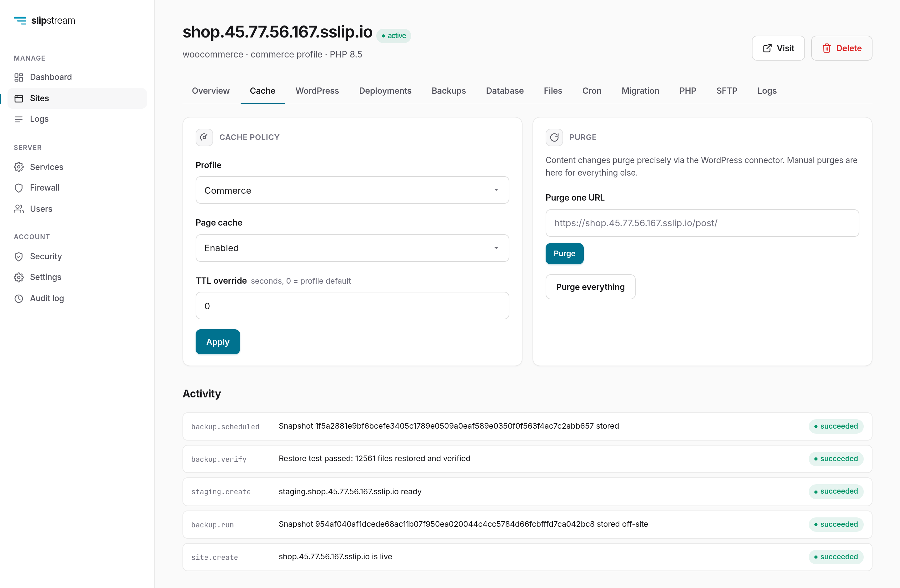Open Settings in the sidebar
This screenshot has height=588, width=900.
[77, 277]
